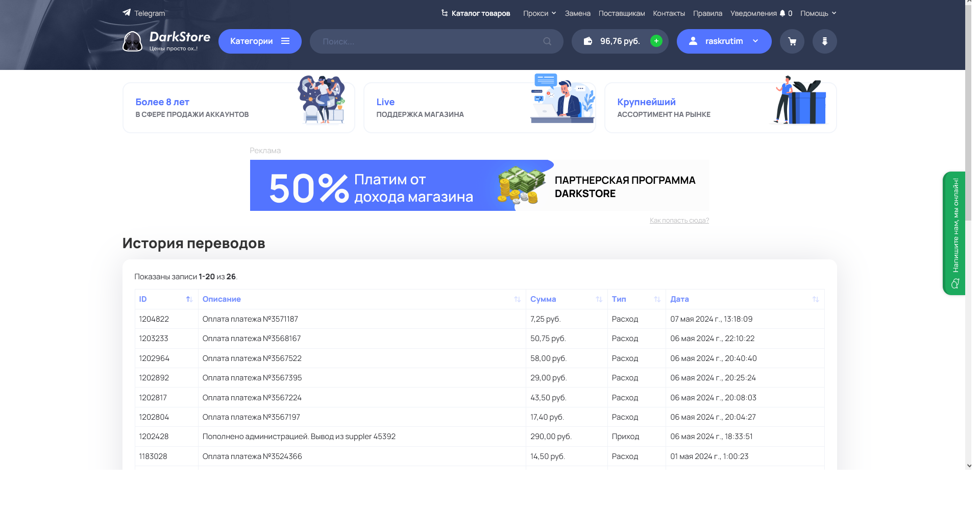Open the Категории menu button

click(260, 41)
